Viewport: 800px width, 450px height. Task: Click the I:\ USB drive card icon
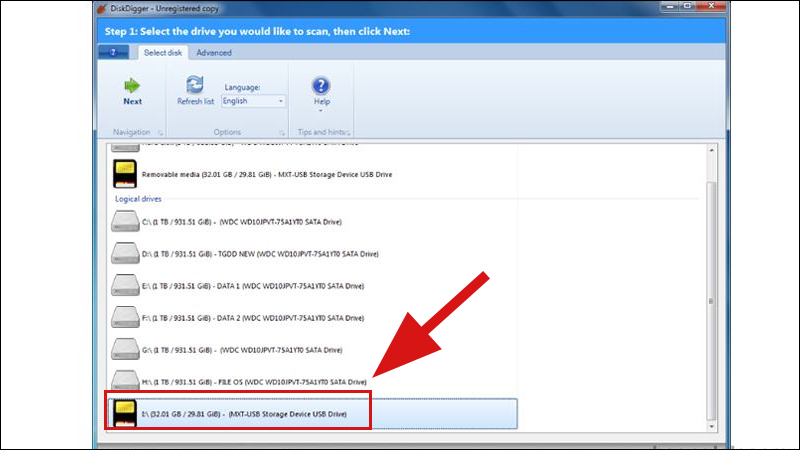click(x=125, y=413)
